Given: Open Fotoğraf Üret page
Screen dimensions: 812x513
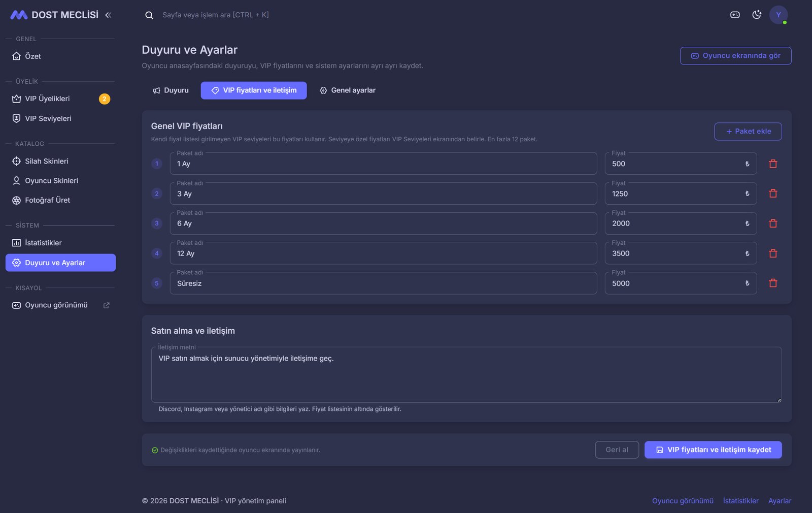Looking at the screenshot, I should coord(60,200).
